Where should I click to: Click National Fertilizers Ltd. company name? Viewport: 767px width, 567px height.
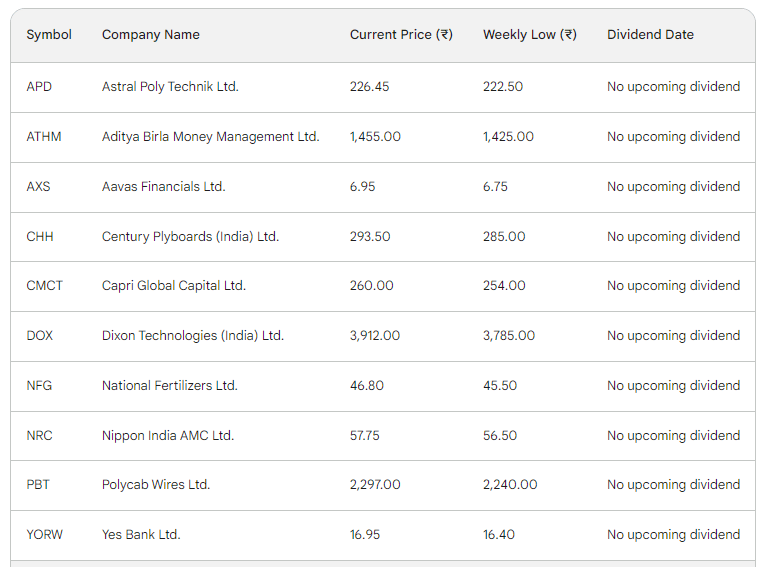(x=170, y=386)
